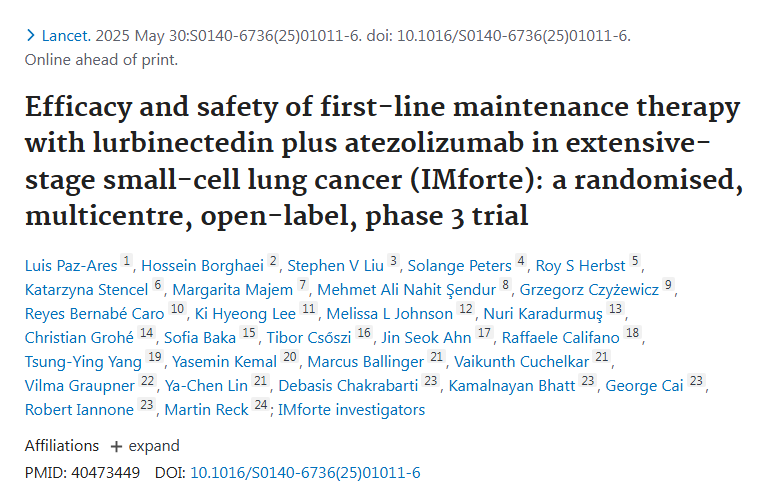Open author Martin Reck

(x=206, y=410)
